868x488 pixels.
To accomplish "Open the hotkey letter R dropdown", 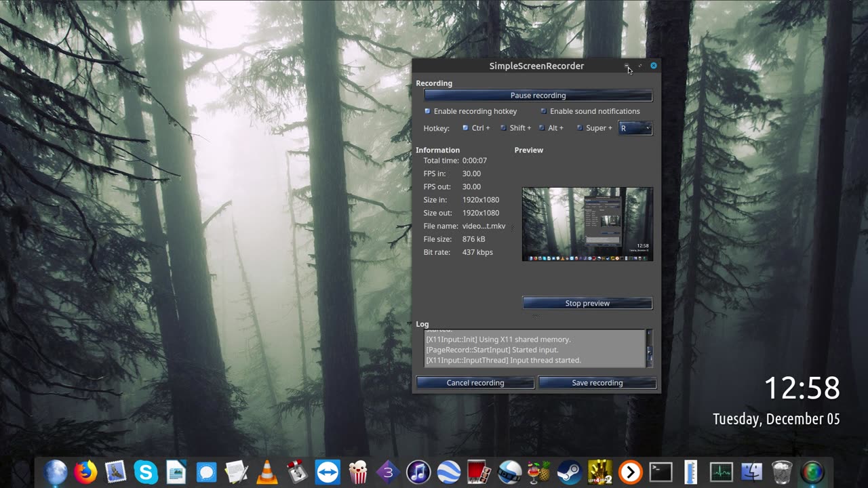I will (635, 128).
